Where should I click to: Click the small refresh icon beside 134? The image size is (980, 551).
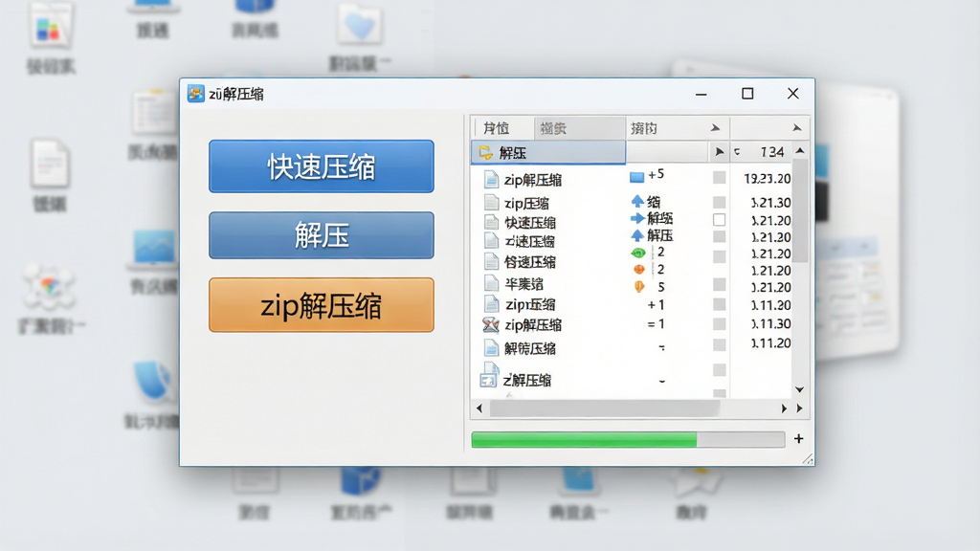(x=737, y=152)
